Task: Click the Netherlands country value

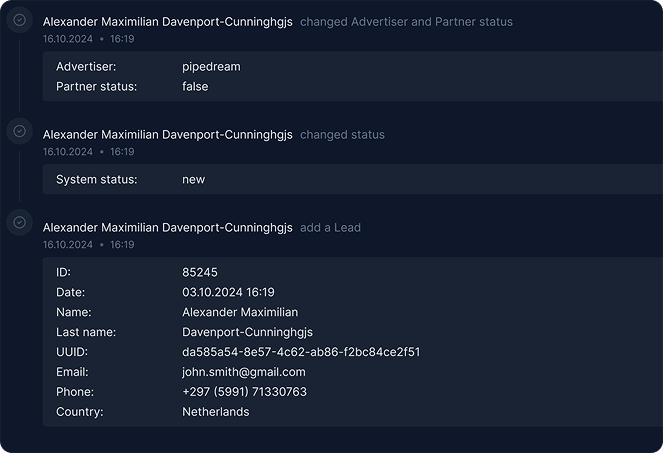Action: (x=216, y=412)
